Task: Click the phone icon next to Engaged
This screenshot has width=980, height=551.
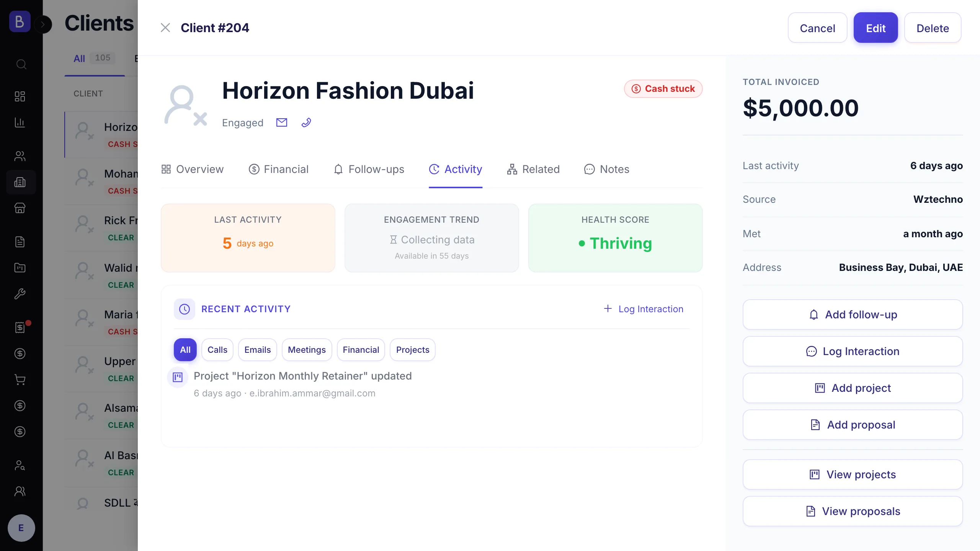Action: 306,122
